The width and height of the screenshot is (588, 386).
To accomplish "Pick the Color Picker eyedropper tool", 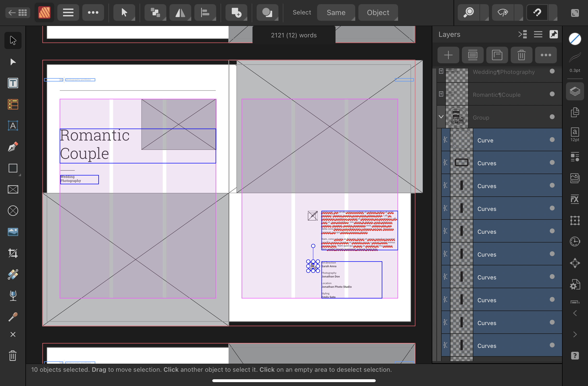I will pos(13,317).
